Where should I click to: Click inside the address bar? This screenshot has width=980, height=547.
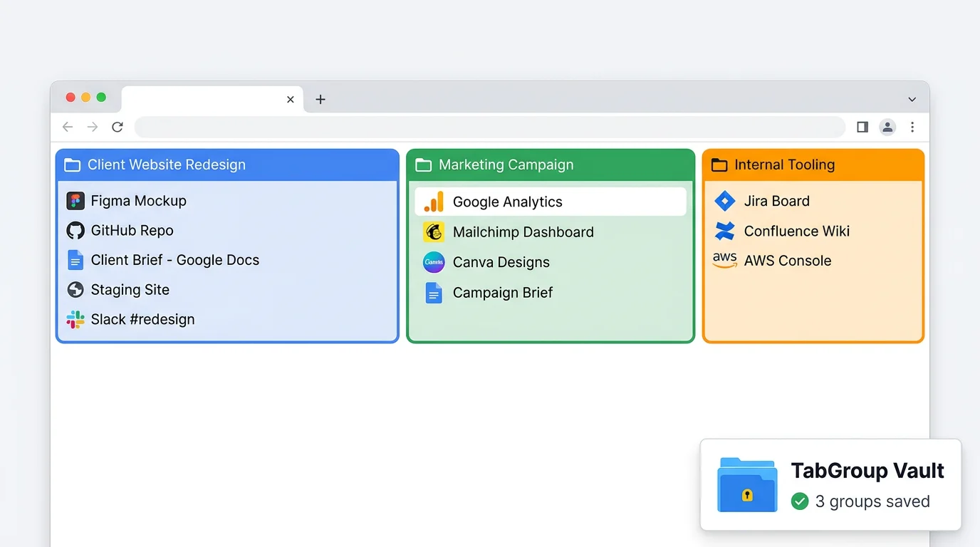tap(489, 127)
